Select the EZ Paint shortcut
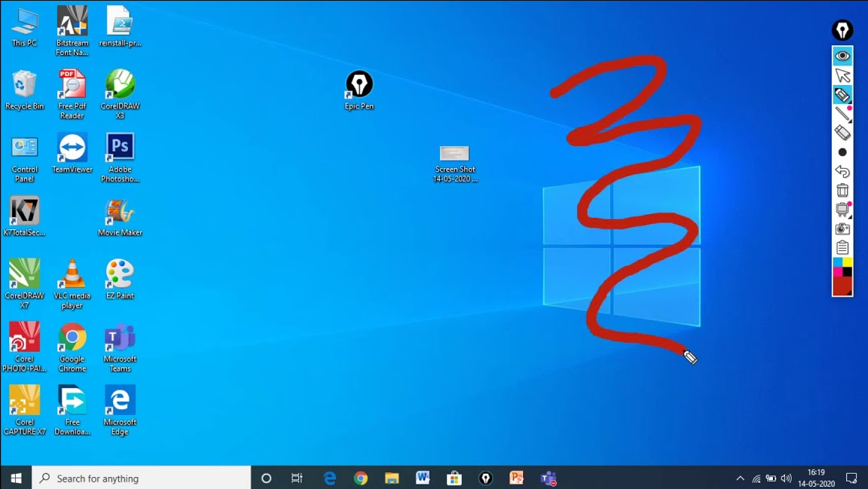 click(x=120, y=280)
